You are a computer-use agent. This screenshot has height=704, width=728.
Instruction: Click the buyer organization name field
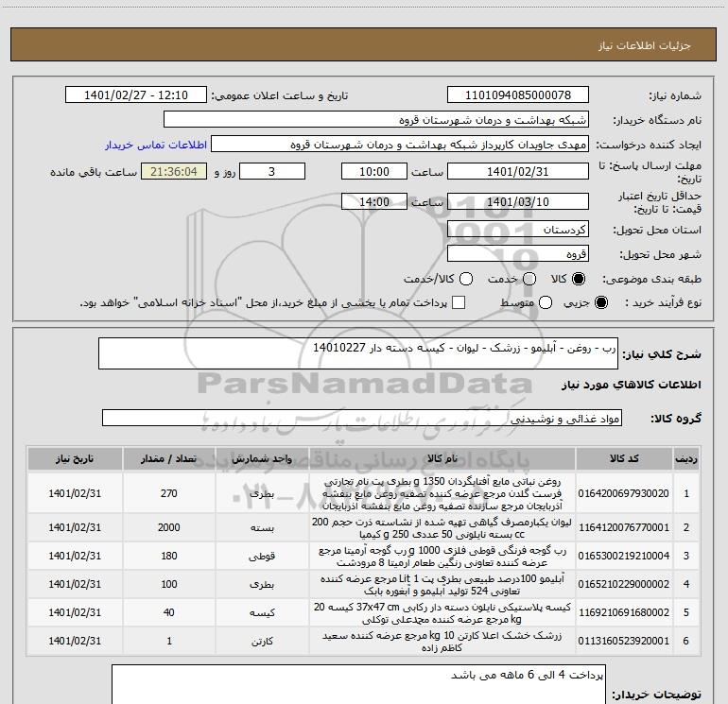[x=376, y=120]
